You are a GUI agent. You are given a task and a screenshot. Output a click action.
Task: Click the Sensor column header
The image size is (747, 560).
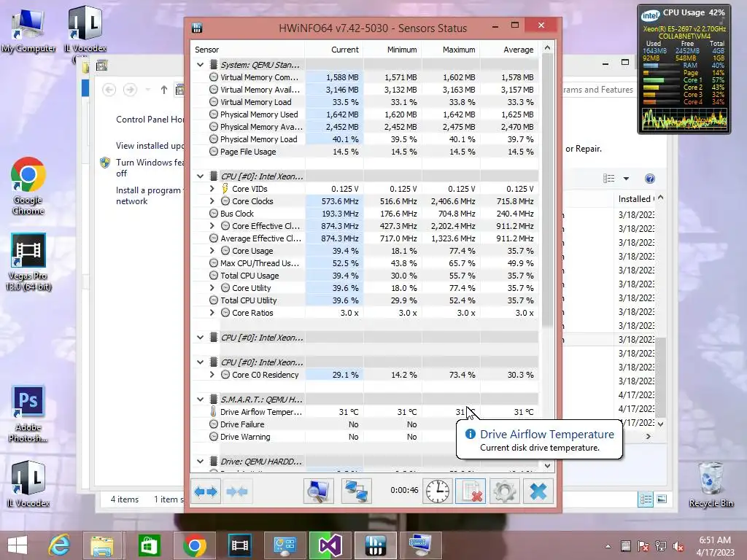pos(247,50)
